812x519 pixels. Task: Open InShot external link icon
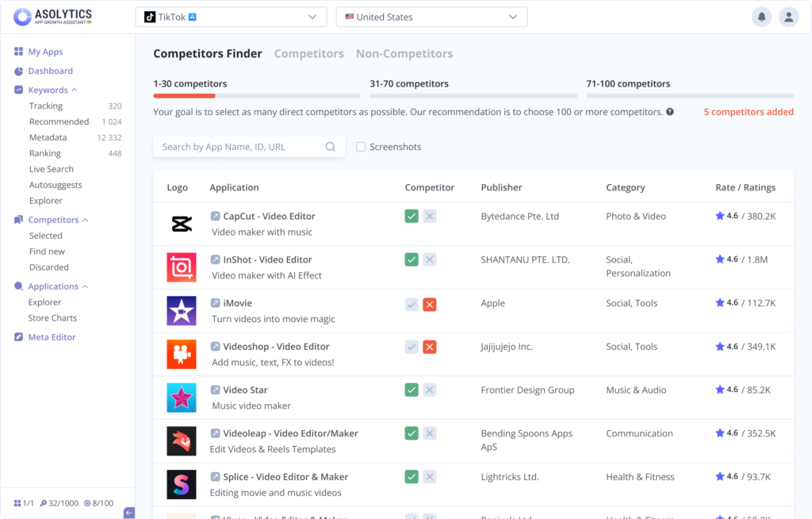215,259
